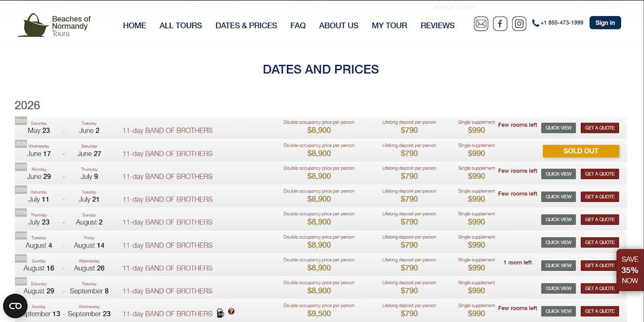Select MY TOUR in navigation
This screenshot has width=644, height=322.
(389, 25)
